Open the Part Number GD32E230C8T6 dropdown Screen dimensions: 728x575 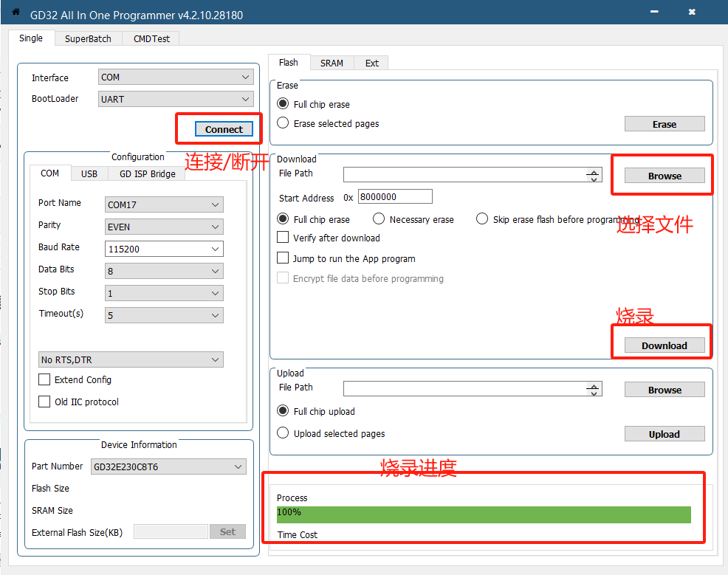click(168, 467)
